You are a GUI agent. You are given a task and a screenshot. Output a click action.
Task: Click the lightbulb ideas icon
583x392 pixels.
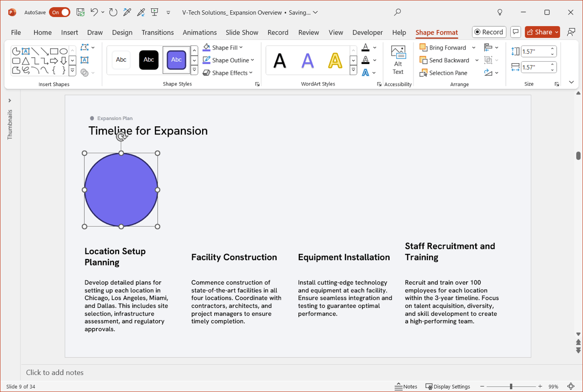click(500, 12)
